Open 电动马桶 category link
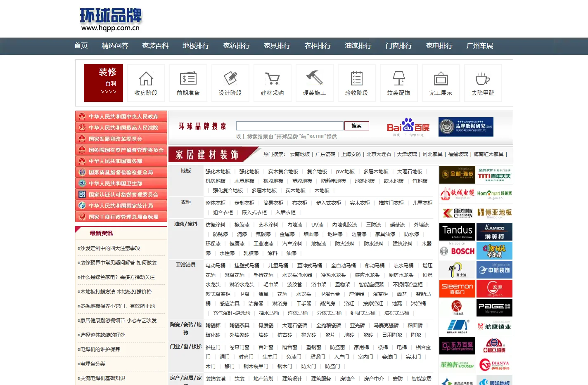The width and height of the screenshot is (588, 385). tap(216, 266)
